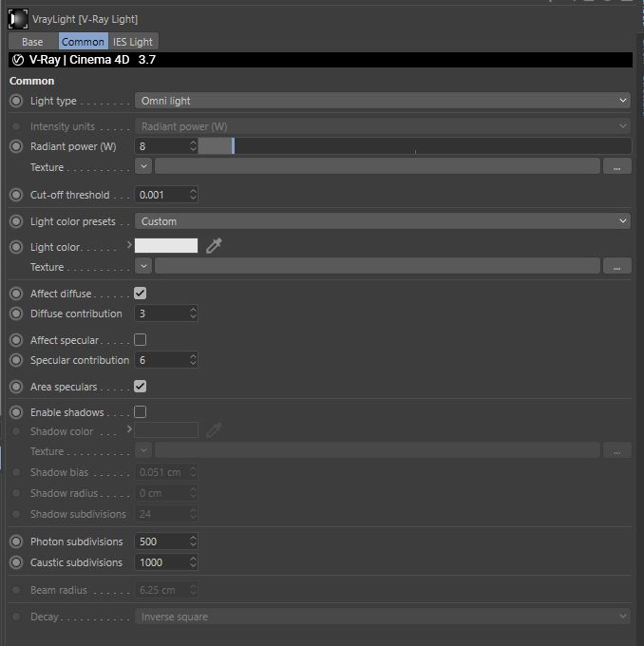Select the Common tab
Screen dimensions: 644x646
(83, 42)
